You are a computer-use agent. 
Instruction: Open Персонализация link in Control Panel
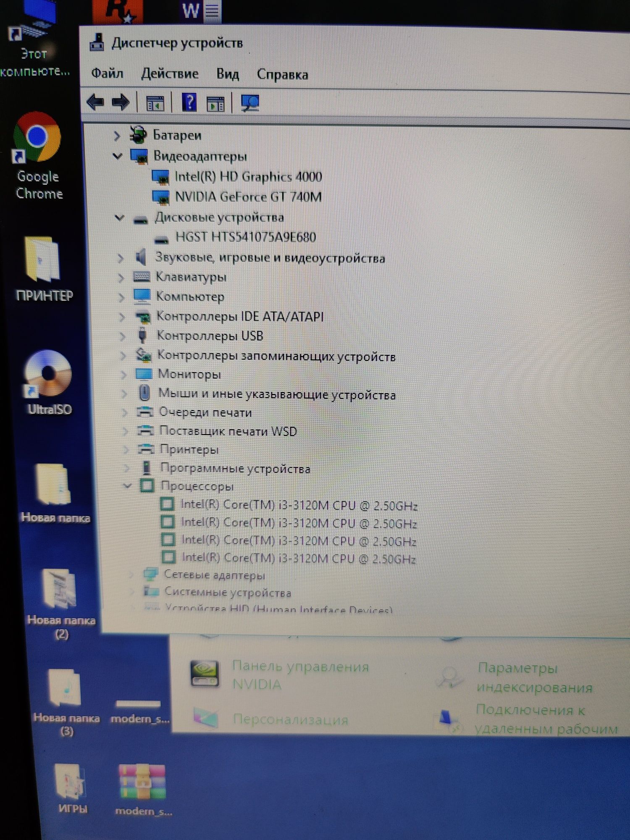click(290, 719)
